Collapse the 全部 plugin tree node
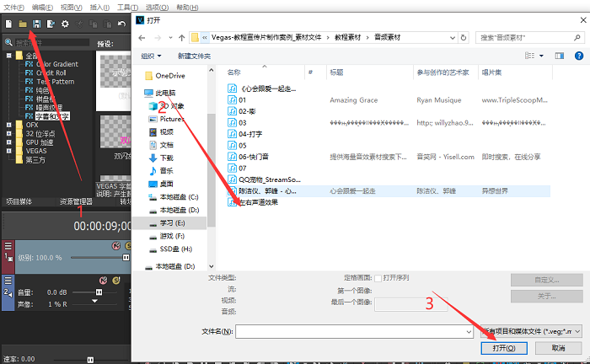 point(8,56)
